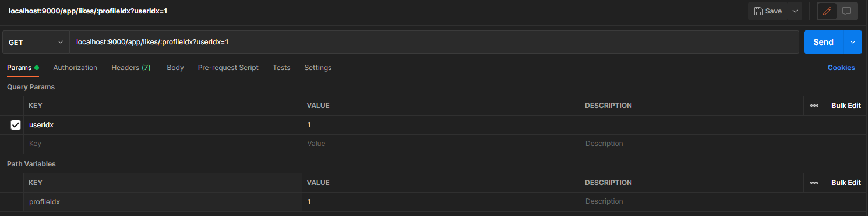
Task: Open Query Params three-dots options
Action: [x=814, y=106]
